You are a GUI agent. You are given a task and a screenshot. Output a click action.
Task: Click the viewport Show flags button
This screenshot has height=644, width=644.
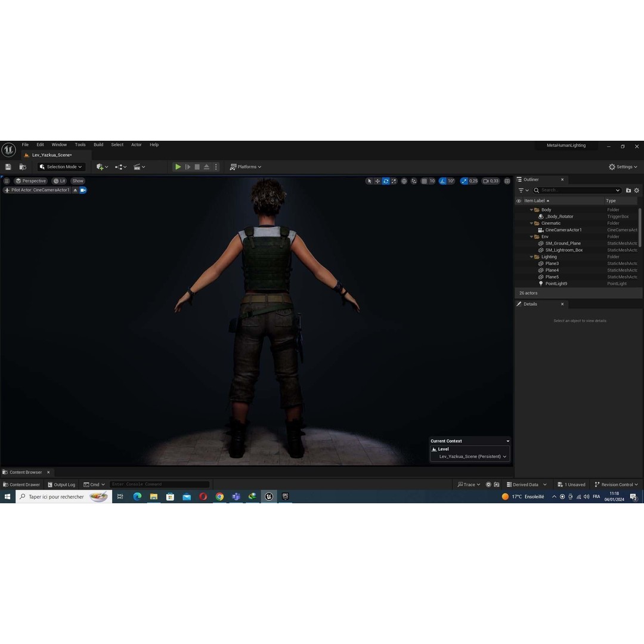tap(78, 181)
